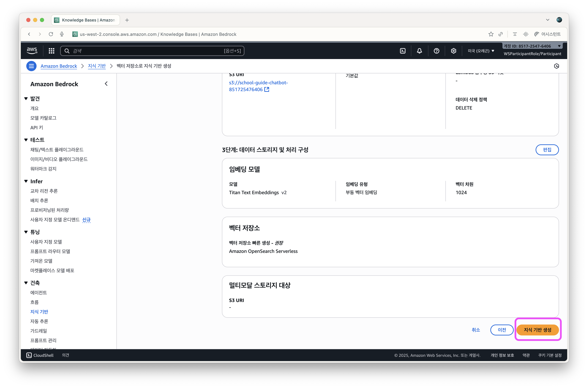588x388 pixels.
Task: Open the reader view lines icon
Action: click(x=515, y=34)
